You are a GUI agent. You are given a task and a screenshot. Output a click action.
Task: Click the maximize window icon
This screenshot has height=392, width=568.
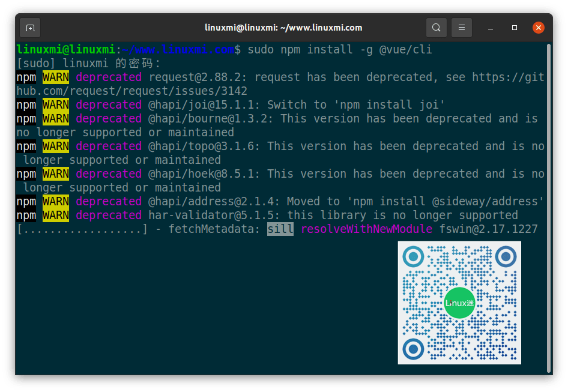(514, 28)
